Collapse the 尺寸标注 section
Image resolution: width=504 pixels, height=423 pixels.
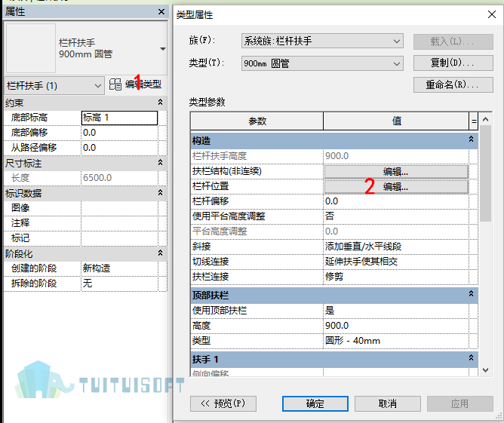pos(160,163)
